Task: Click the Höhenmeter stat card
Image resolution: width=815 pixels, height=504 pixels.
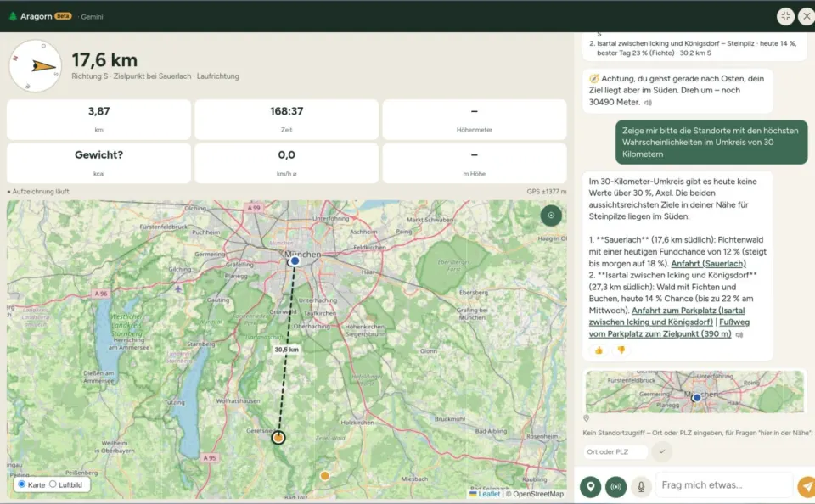Action: pyautogui.click(x=474, y=119)
